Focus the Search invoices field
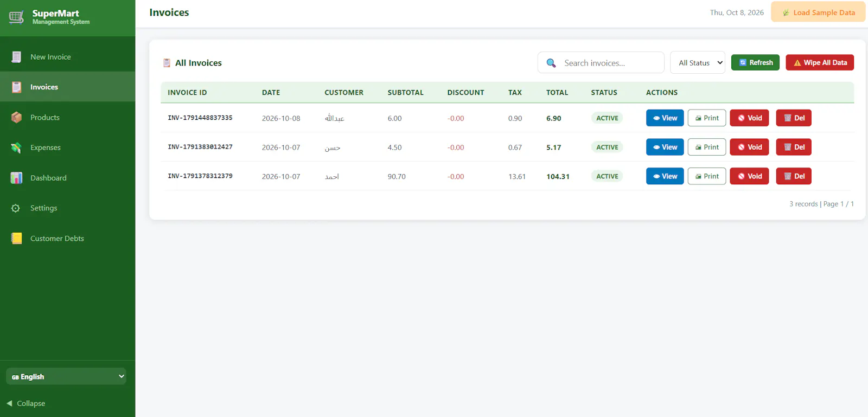Image resolution: width=868 pixels, height=417 pixels. [601, 63]
